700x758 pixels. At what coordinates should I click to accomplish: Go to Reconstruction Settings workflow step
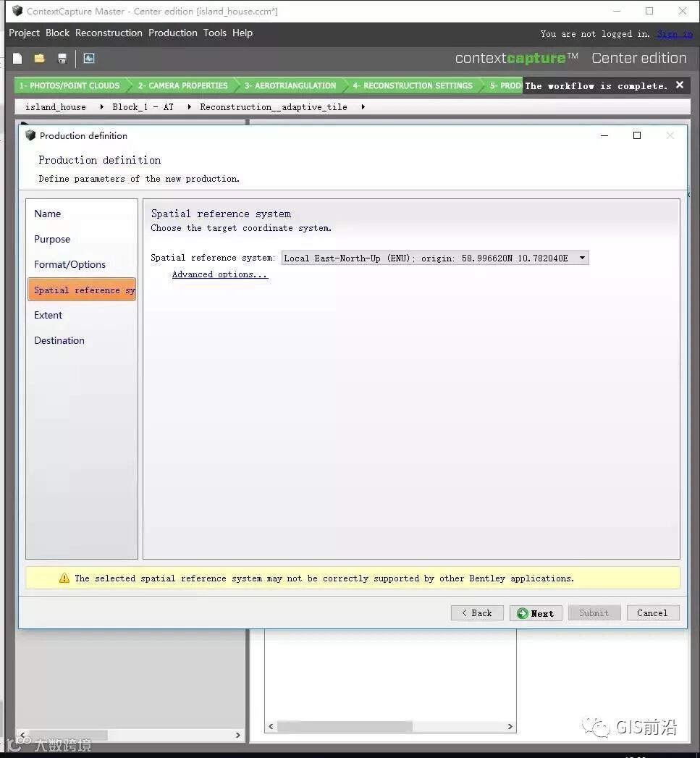pyautogui.click(x=413, y=85)
